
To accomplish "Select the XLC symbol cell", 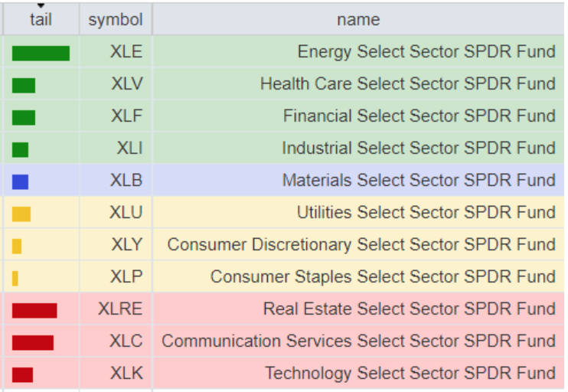I will click(126, 341).
